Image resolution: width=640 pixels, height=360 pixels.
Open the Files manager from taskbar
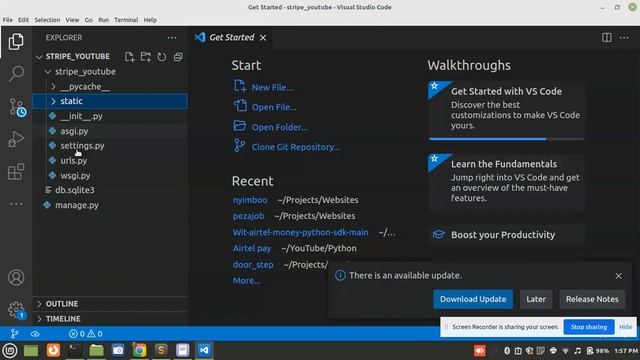[x=96, y=350]
